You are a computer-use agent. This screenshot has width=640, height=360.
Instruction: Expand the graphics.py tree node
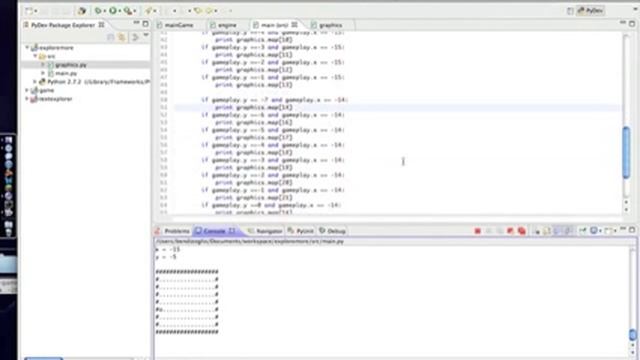point(43,64)
